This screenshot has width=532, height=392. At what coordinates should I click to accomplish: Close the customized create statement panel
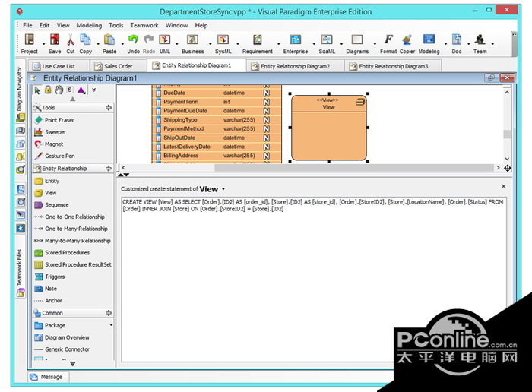(x=503, y=186)
